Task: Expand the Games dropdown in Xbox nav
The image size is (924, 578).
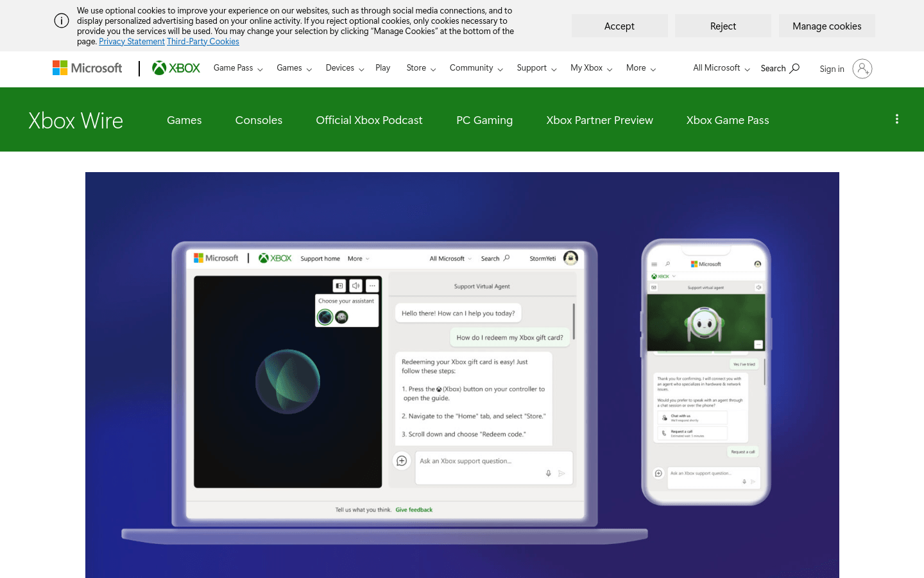Action: [x=294, y=68]
